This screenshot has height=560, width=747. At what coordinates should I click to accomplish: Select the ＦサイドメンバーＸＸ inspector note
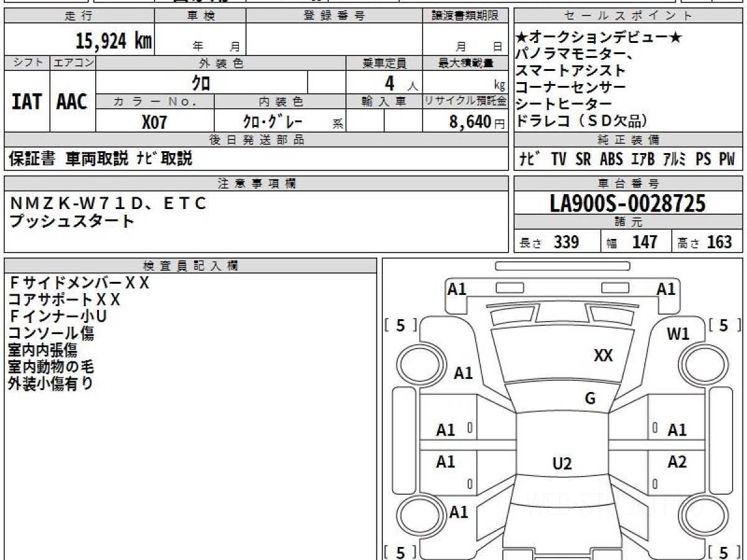pos(79,282)
